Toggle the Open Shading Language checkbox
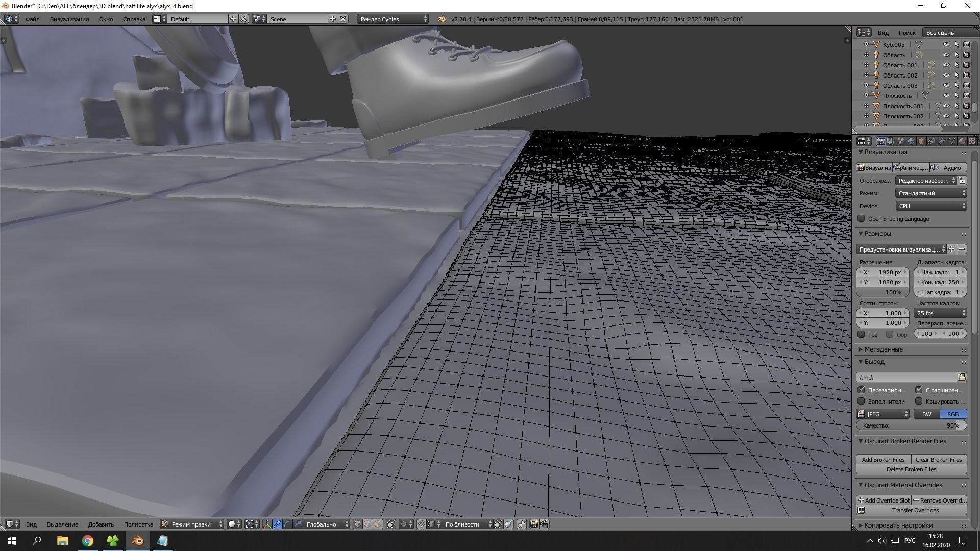Image resolution: width=980 pixels, height=551 pixels. pos(862,218)
